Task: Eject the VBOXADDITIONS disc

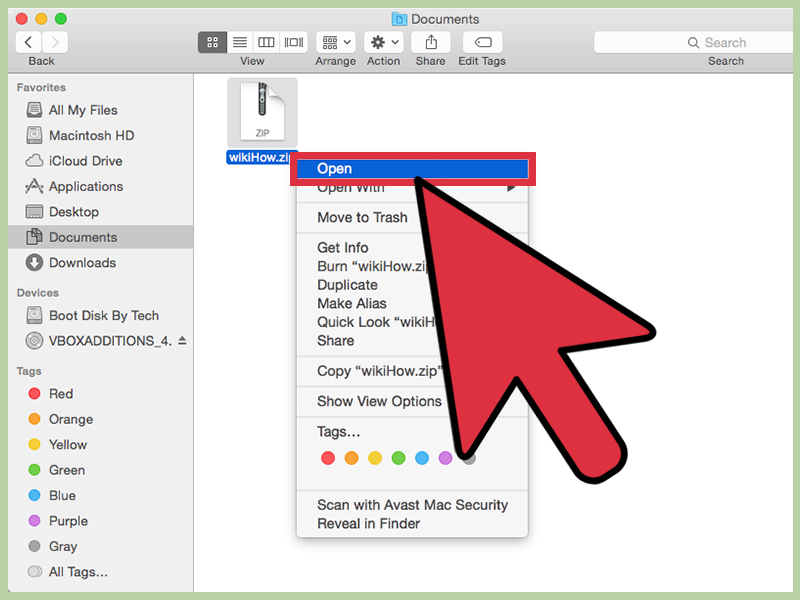Action: click(182, 341)
